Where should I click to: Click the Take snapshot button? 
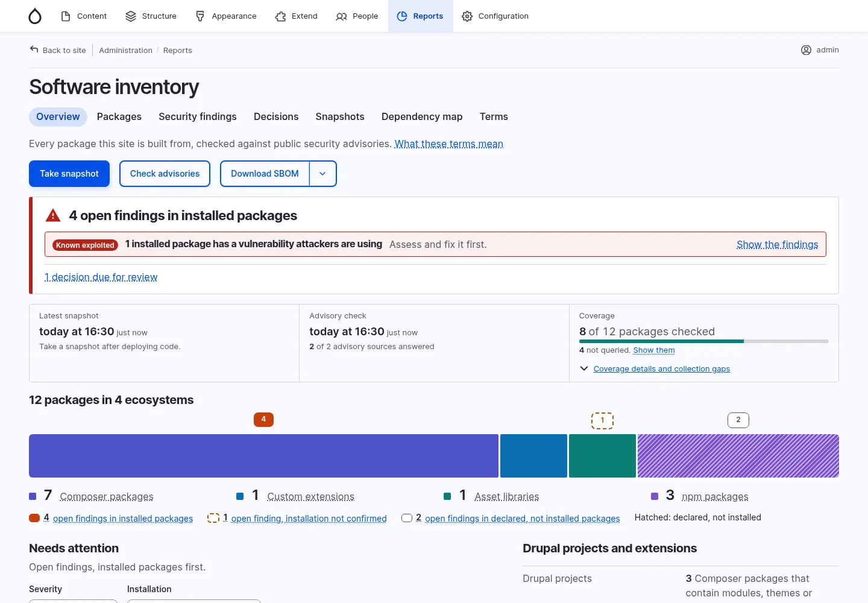point(69,174)
